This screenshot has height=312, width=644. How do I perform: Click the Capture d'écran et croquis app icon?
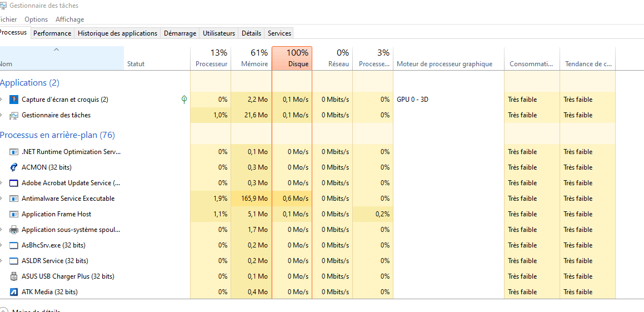(x=14, y=100)
